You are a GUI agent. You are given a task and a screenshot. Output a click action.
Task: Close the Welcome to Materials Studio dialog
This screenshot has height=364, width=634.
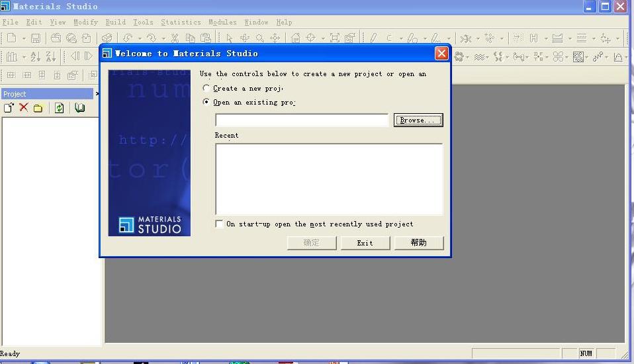[441, 53]
